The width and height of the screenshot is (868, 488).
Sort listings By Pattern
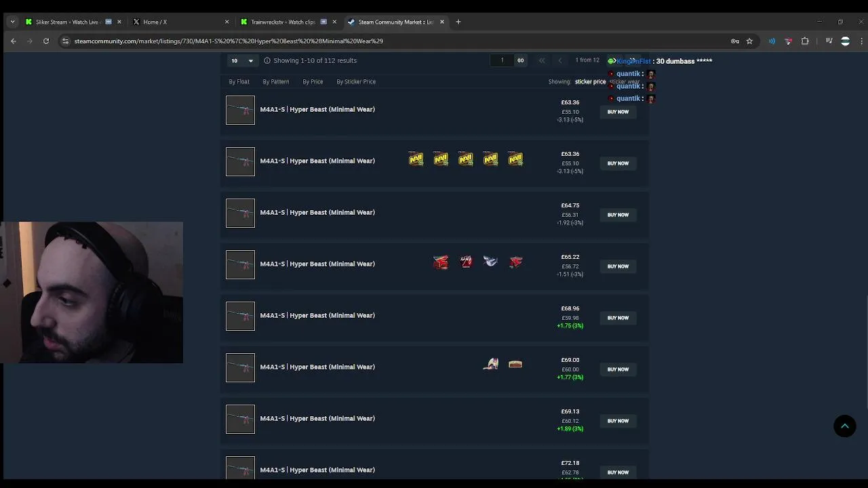pyautogui.click(x=275, y=81)
